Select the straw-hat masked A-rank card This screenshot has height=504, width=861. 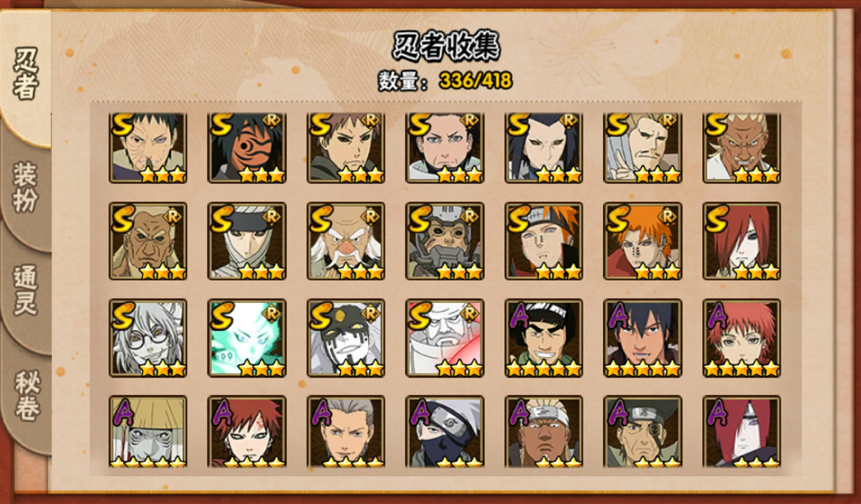click(x=148, y=432)
